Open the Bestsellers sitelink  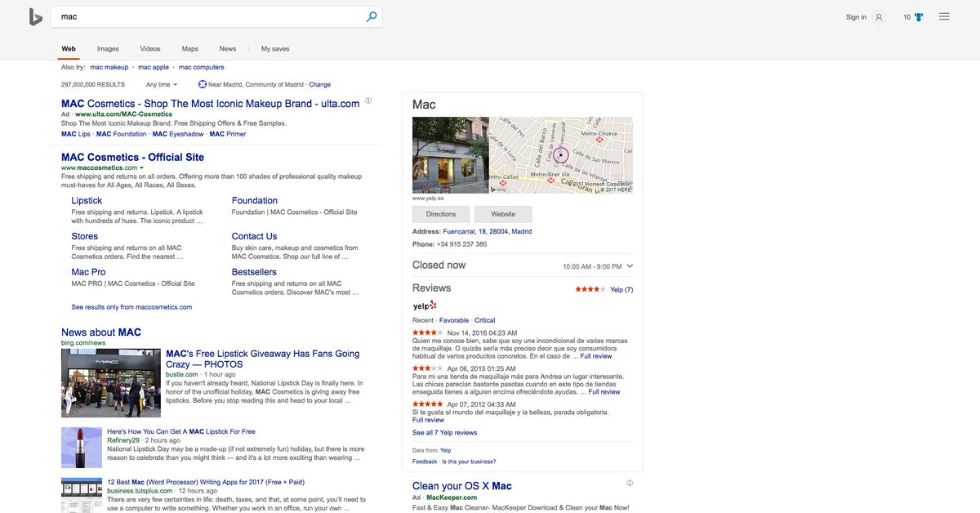pyautogui.click(x=254, y=272)
